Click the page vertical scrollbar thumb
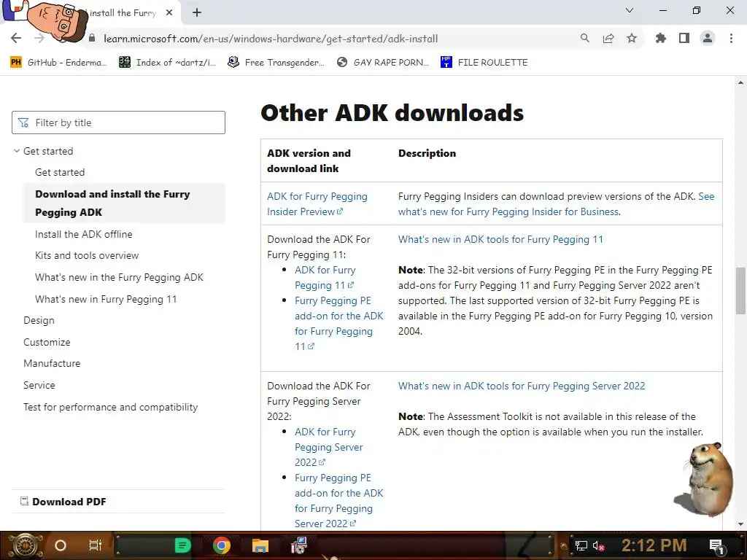The height and width of the screenshot is (560, 747). 740,291
